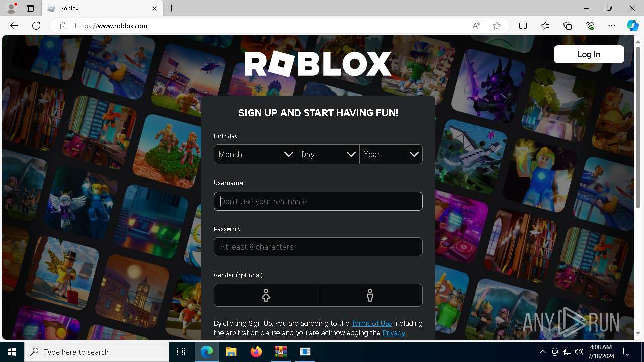
Task: Open Task View on the taskbar
Action: pos(181,352)
